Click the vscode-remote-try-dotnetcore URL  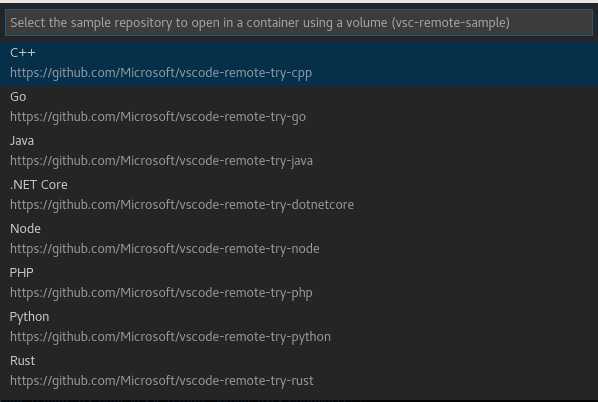click(182, 205)
